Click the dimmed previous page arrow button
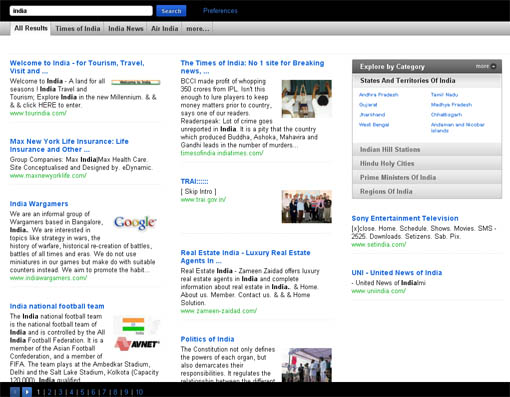The height and width of the screenshot is (397, 510). 15,392
